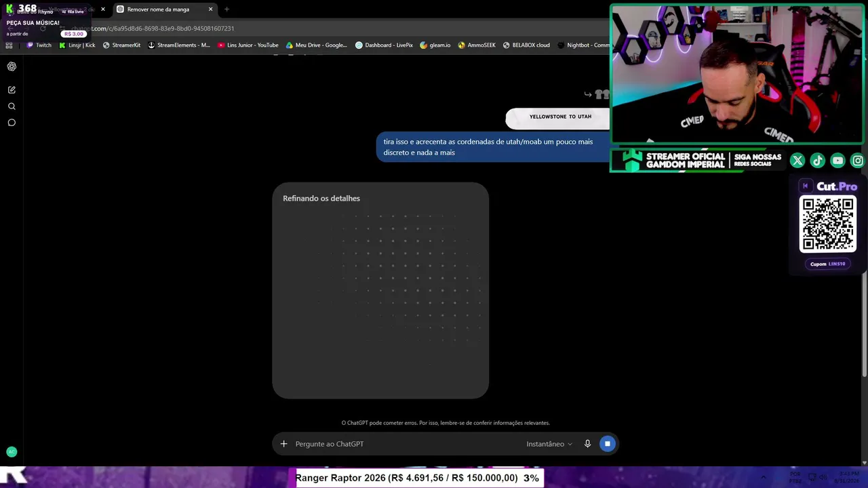Image resolution: width=868 pixels, height=488 pixels.
Task: Open the account avatar at the sidebar bottom
Action: [x=12, y=451]
